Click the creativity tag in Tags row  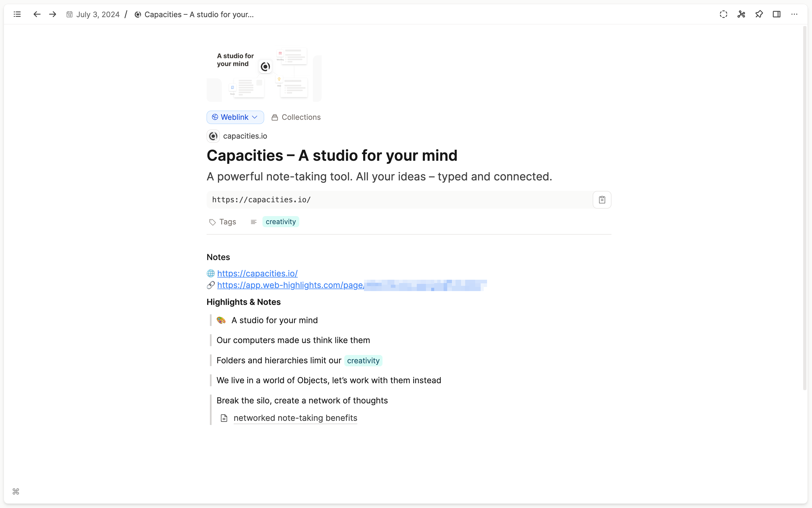(x=281, y=222)
